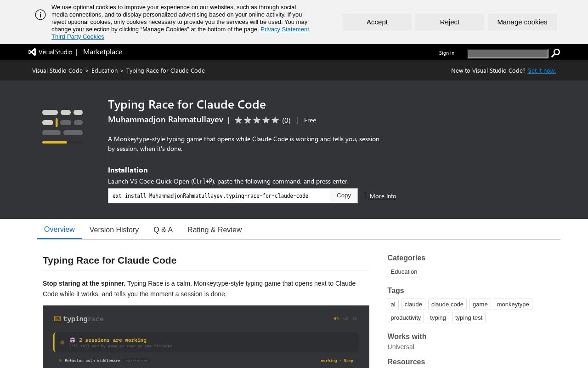The width and height of the screenshot is (588, 368).
Task: Switch to Version History tab
Action: [114, 230]
